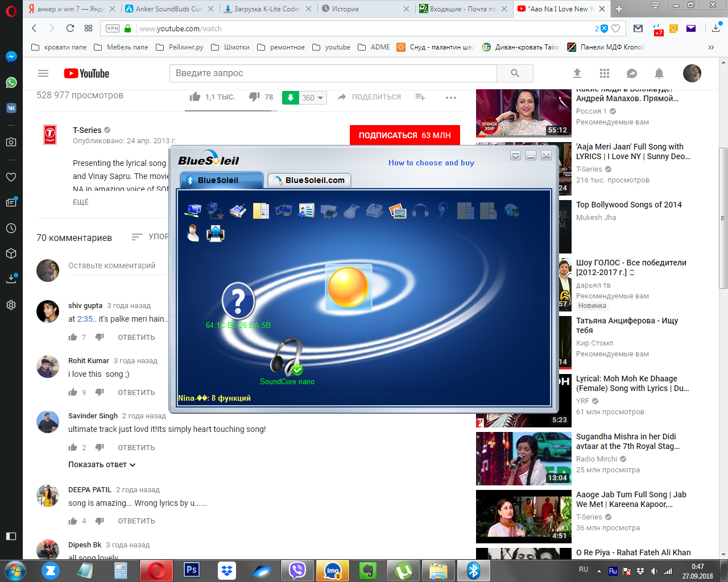Image resolution: width=728 pixels, height=582 pixels.
Task: Open the Basic Imaging photos icon
Action: pos(398,211)
